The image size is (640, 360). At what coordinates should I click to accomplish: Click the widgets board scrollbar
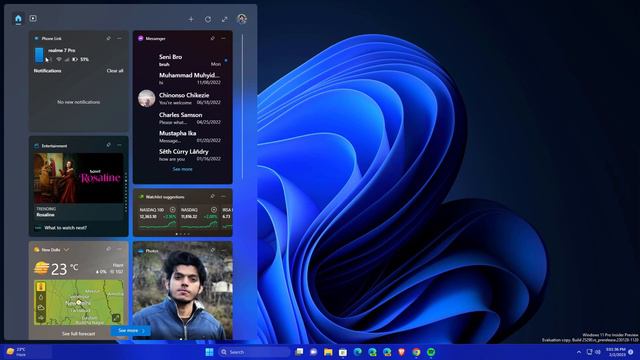tap(242, 106)
